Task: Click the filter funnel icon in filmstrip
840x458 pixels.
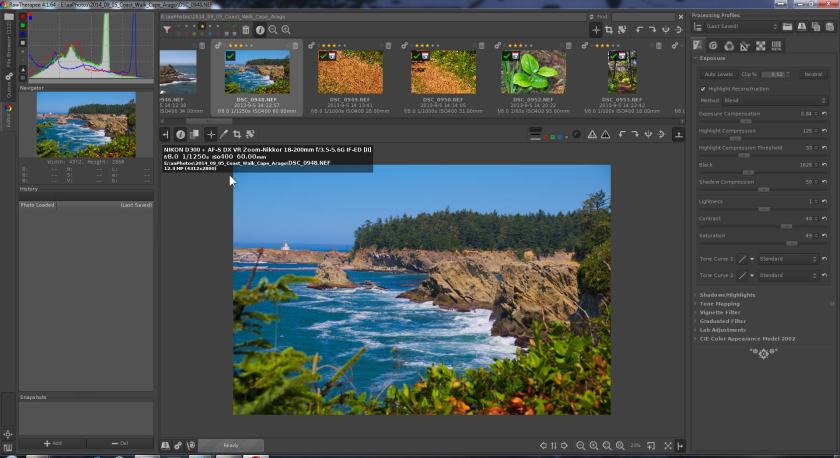Action: (167, 30)
